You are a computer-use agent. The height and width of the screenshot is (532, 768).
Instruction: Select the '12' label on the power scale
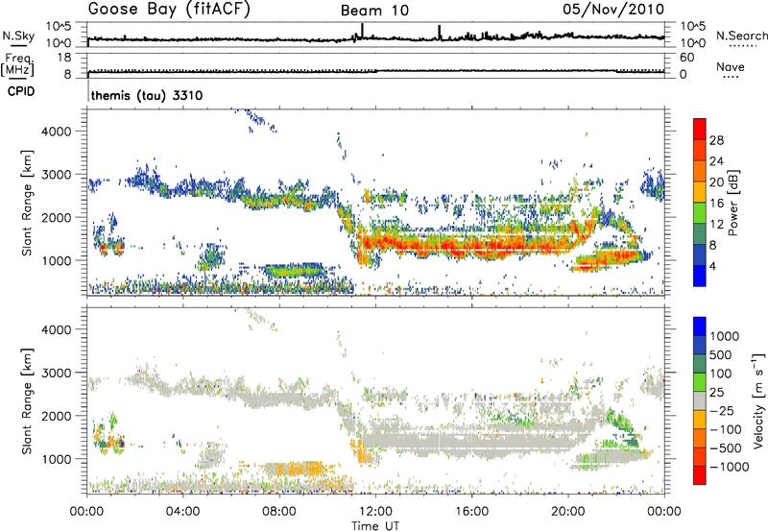point(716,225)
